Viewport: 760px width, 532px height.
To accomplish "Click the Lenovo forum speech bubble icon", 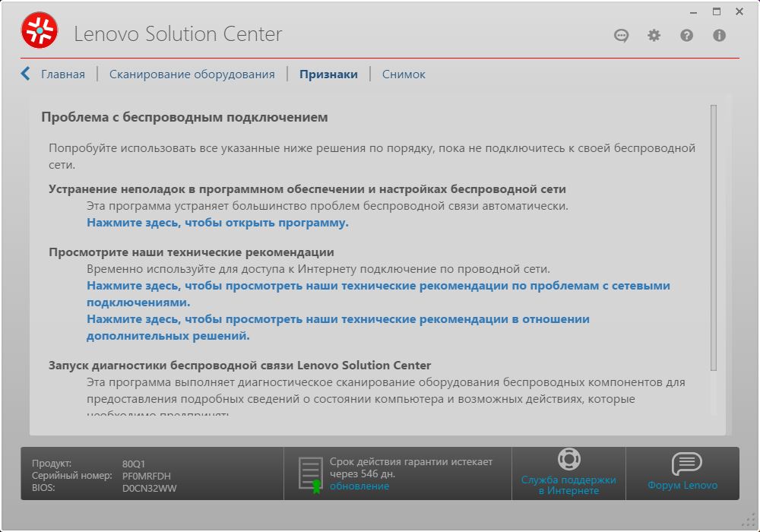I will coord(686,464).
